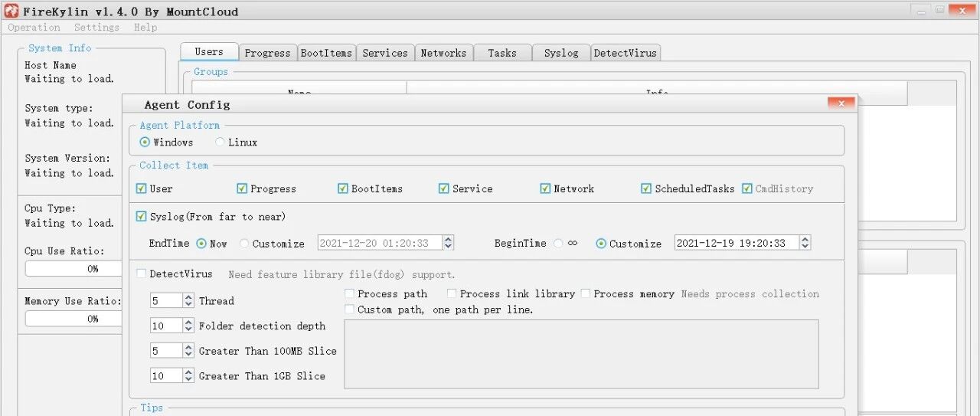Switch to the Services tab

point(385,53)
